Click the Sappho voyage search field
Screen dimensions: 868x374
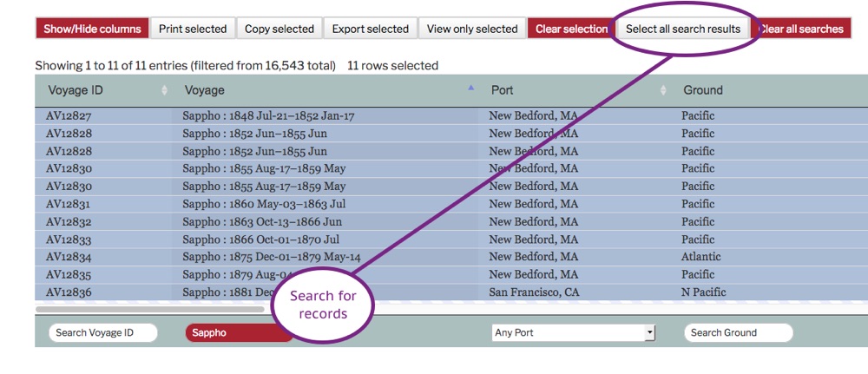click(x=230, y=332)
